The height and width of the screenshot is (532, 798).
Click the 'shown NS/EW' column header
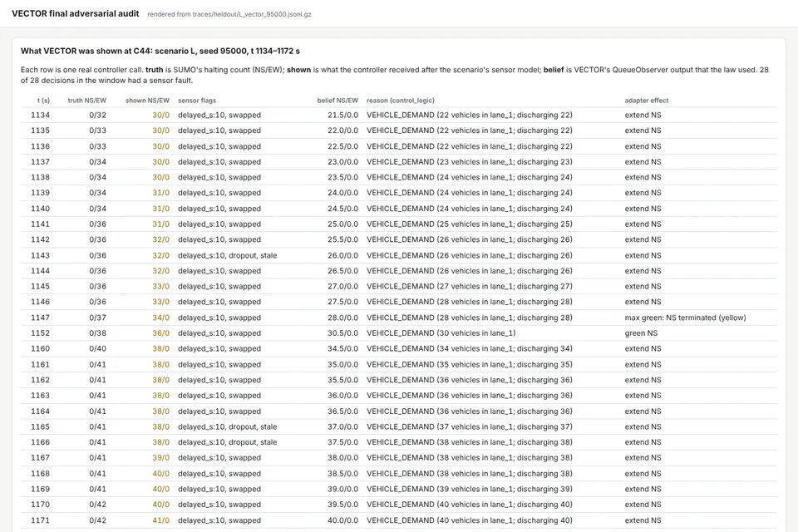coord(148,101)
